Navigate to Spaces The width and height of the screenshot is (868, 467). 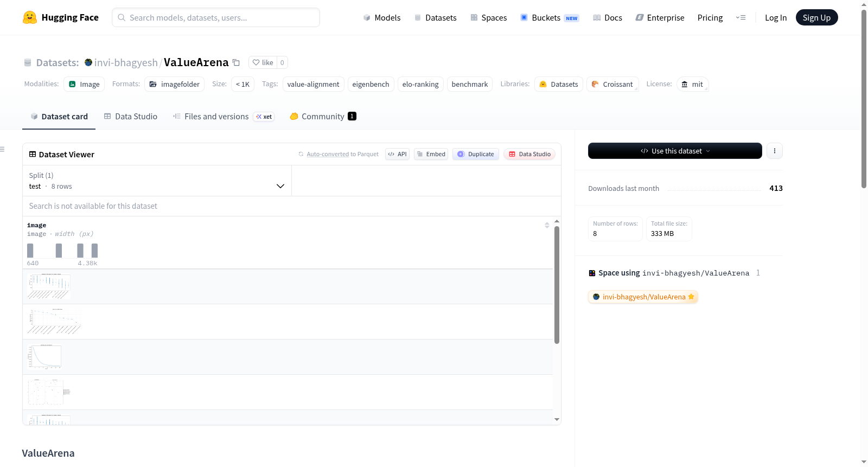[489, 17]
